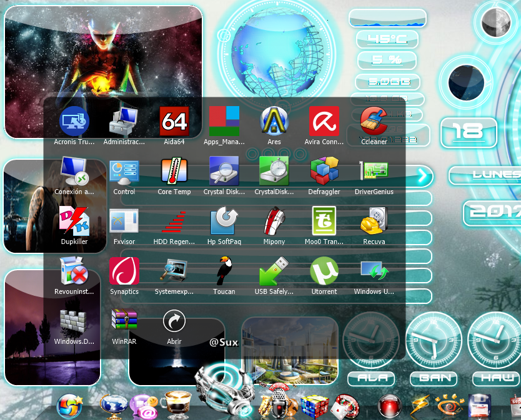Open the futuristic city wallpaper thumbnail
The image size is (521, 420).
(289, 349)
